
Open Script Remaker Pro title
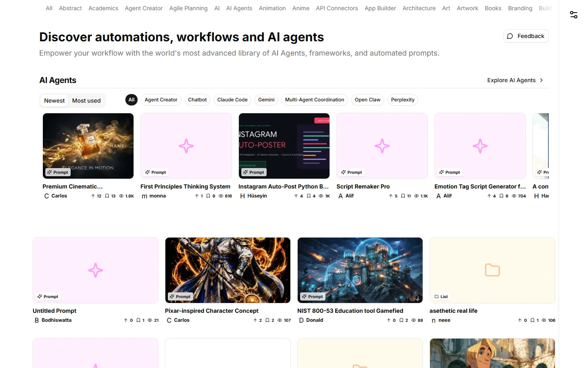[363, 186]
